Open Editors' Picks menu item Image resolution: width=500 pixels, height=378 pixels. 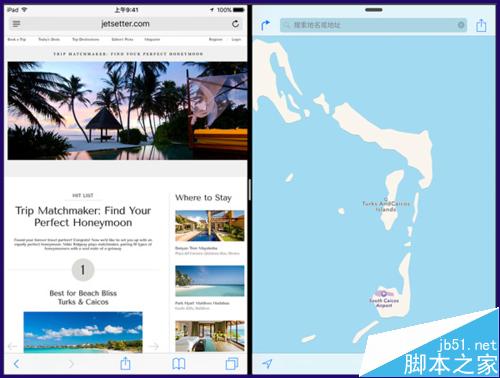pos(122,39)
